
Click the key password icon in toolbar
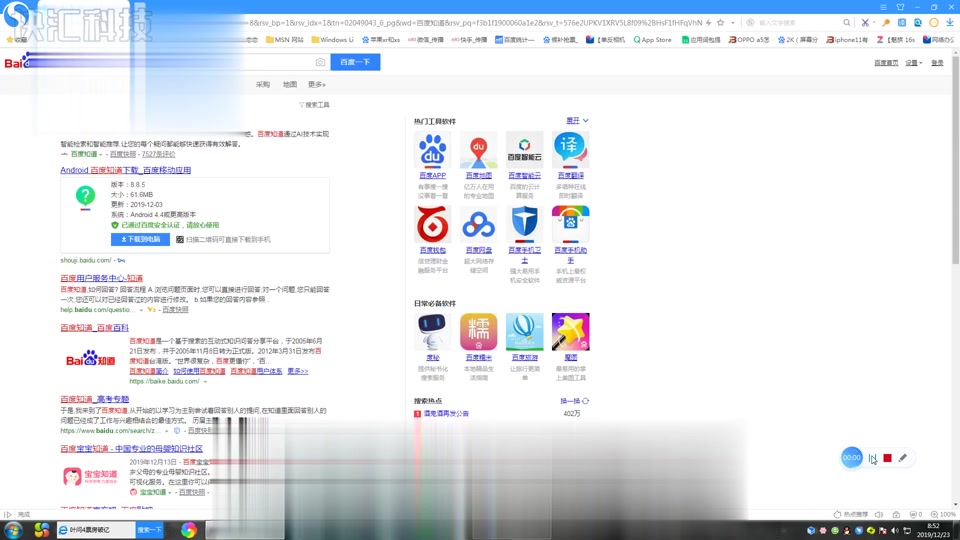pyautogui.click(x=885, y=23)
